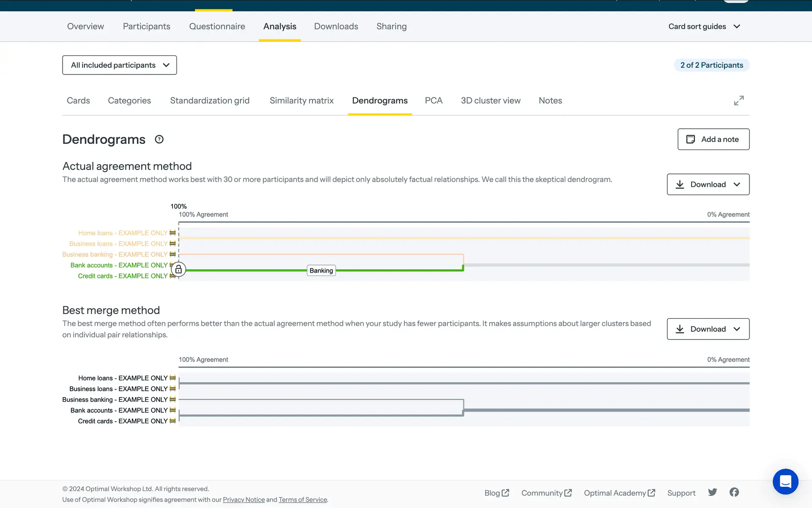Open the chat support bubble
Screen dimensions: 812x508
785,481
